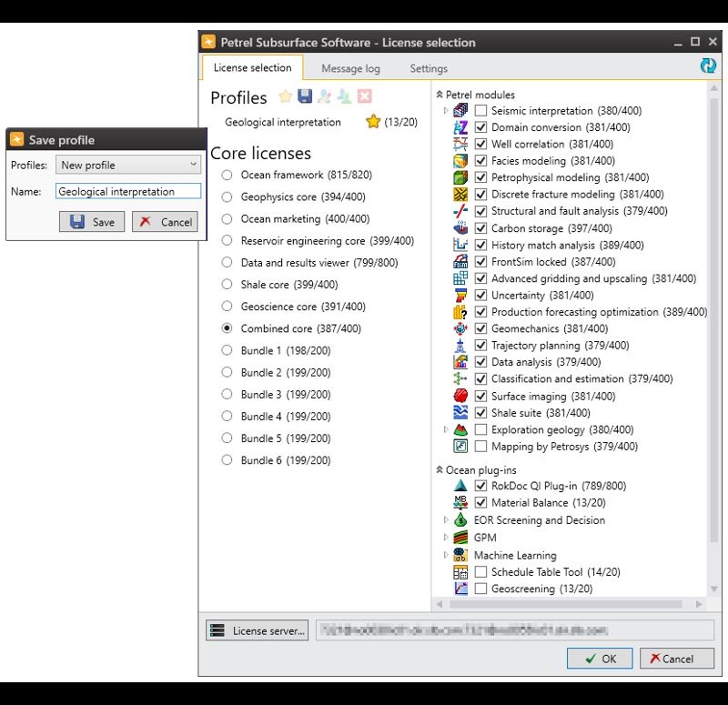
Task: Click the History match analysis icon
Action: (x=460, y=245)
